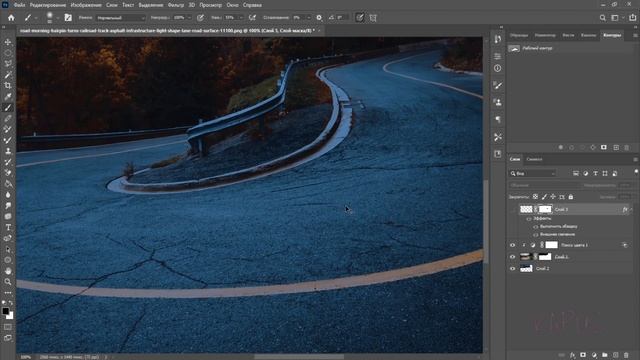Image resolution: width=640 pixels, height=360 pixels.
Task: Hide the outer glow effect on Слой 3
Action: 536,234
